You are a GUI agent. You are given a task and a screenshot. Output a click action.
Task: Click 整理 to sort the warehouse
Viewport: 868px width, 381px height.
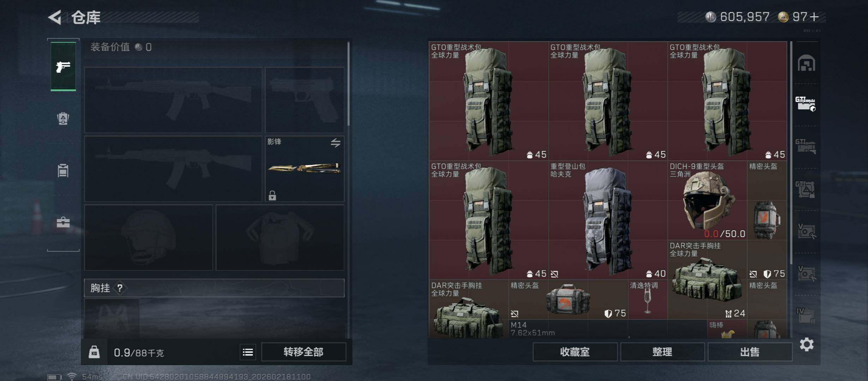pos(662,352)
